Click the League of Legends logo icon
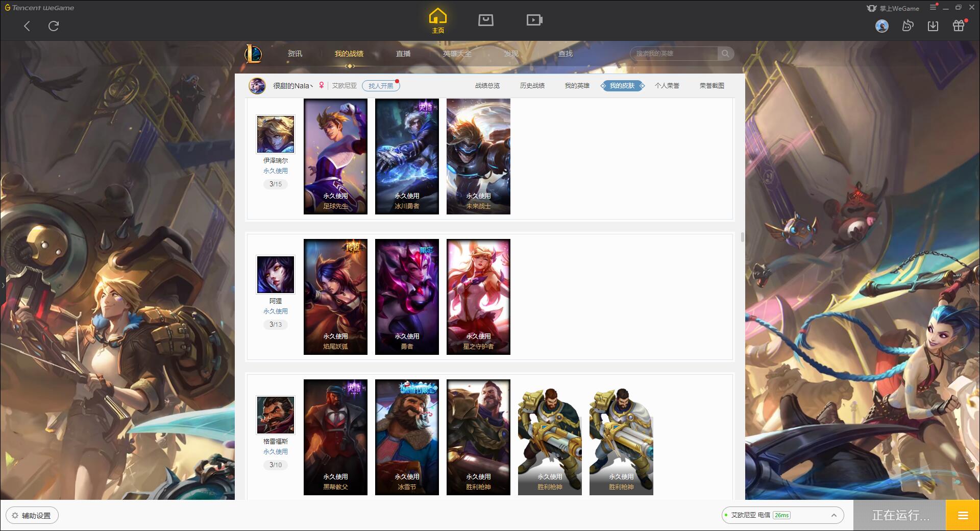 tap(253, 54)
